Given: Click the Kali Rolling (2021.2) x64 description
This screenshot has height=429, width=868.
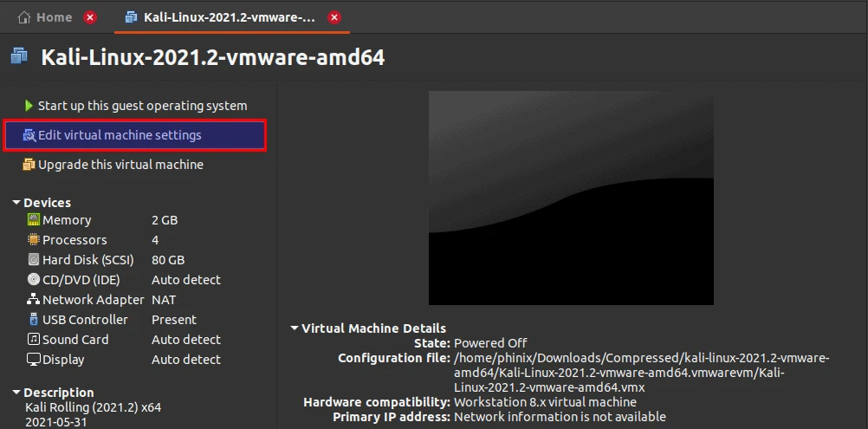Looking at the screenshot, I should point(93,407).
